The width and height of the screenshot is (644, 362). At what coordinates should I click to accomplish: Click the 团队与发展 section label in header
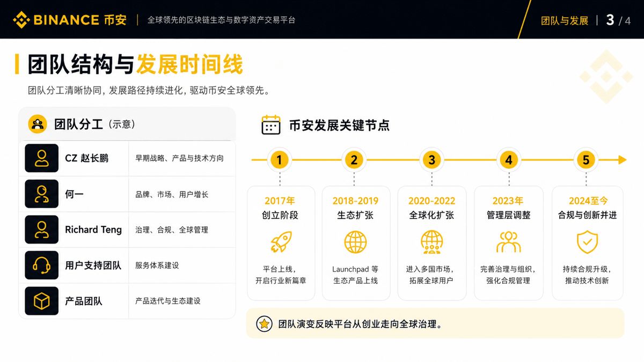565,21
